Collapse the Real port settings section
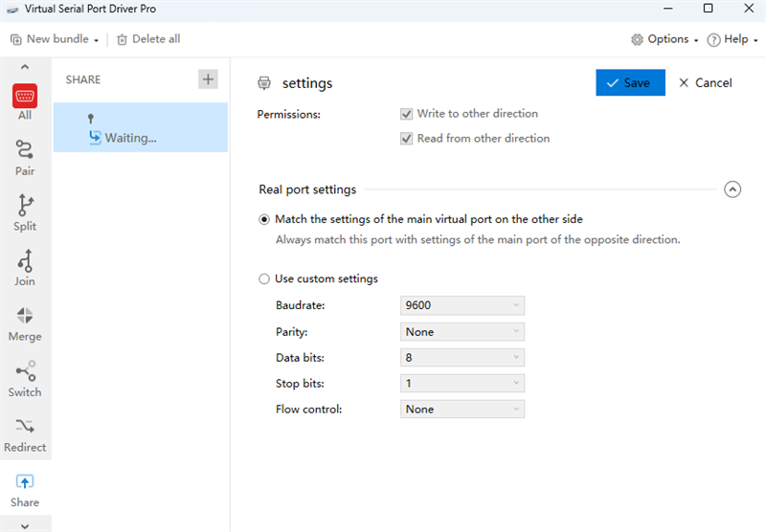The width and height of the screenshot is (766, 532). pos(732,189)
